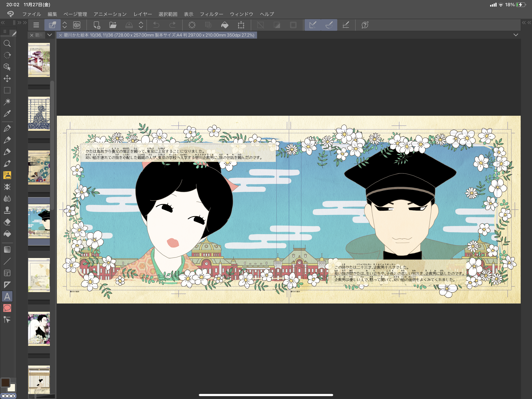Toggle Snap to Special Ruler
532x399 pixels.
329,25
